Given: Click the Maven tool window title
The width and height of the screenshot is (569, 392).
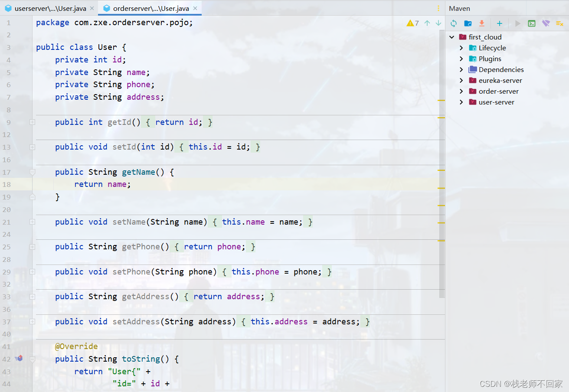Looking at the screenshot, I should pos(459,8).
